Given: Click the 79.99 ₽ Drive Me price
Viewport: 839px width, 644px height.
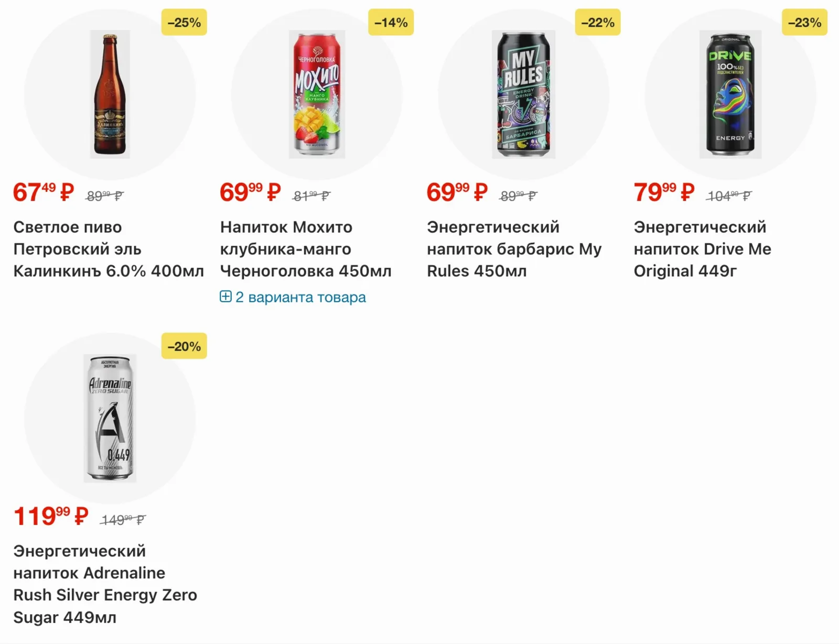Looking at the screenshot, I should point(664,192).
